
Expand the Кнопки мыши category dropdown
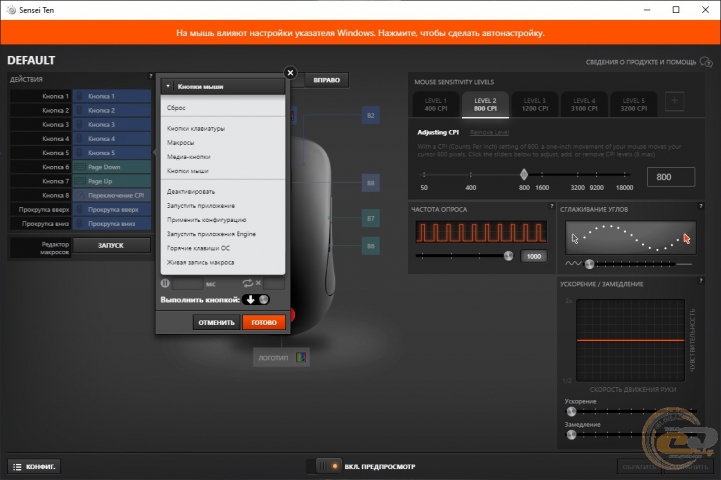pos(223,86)
